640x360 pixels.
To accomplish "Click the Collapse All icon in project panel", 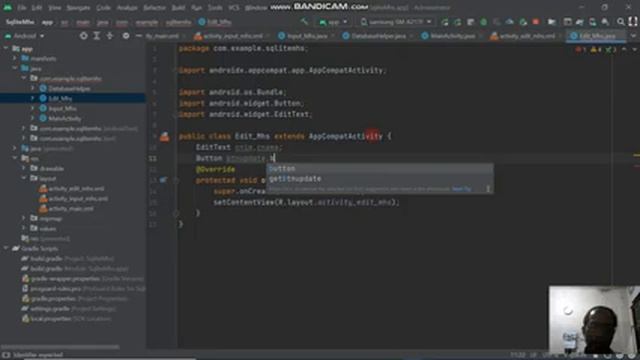I will 110,36.
